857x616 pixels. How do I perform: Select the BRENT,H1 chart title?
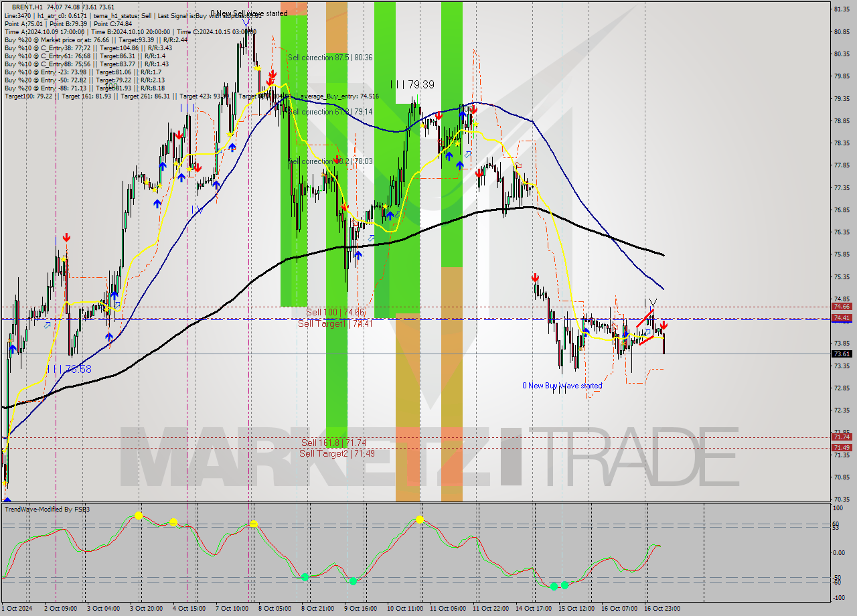27,6
